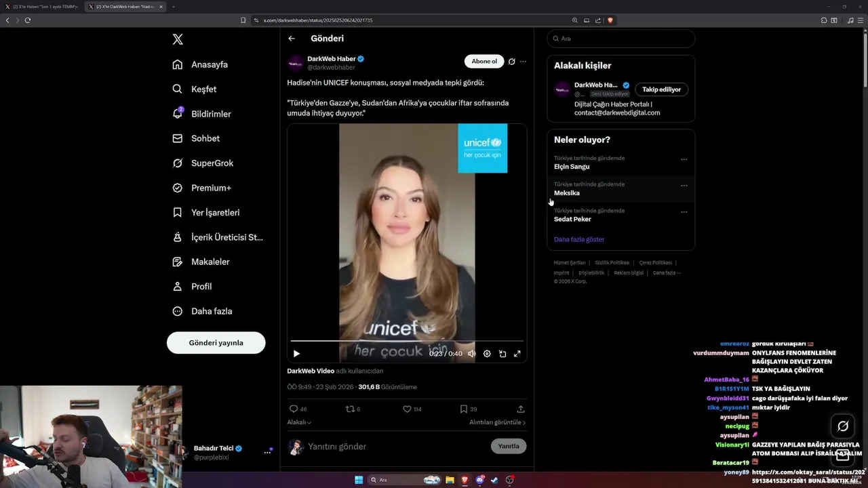The image size is (868, 488).
Task: Click the Yanıtla button
Action: [x=509, y=446]
